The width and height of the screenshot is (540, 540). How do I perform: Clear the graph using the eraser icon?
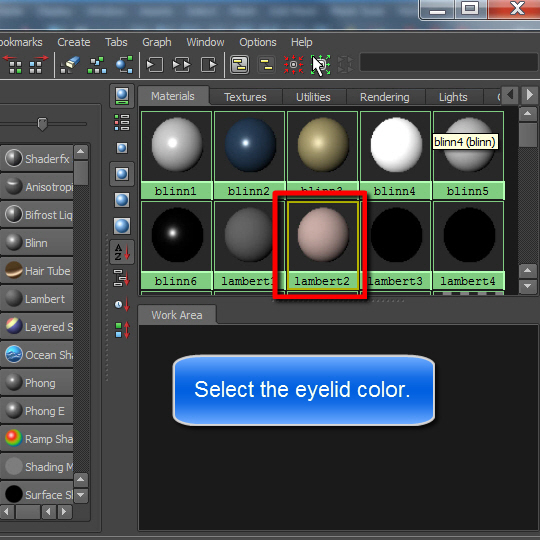(x=70, y=64)
